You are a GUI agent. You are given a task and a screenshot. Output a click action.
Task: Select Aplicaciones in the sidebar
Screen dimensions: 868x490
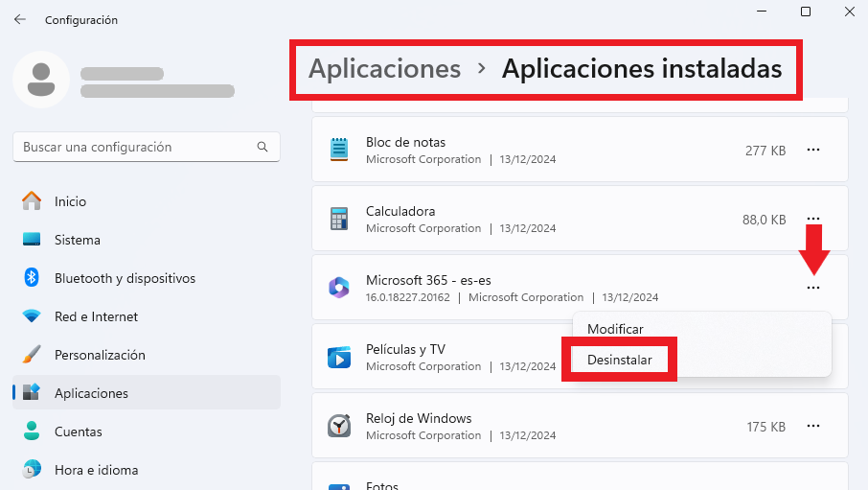point(147,393)
